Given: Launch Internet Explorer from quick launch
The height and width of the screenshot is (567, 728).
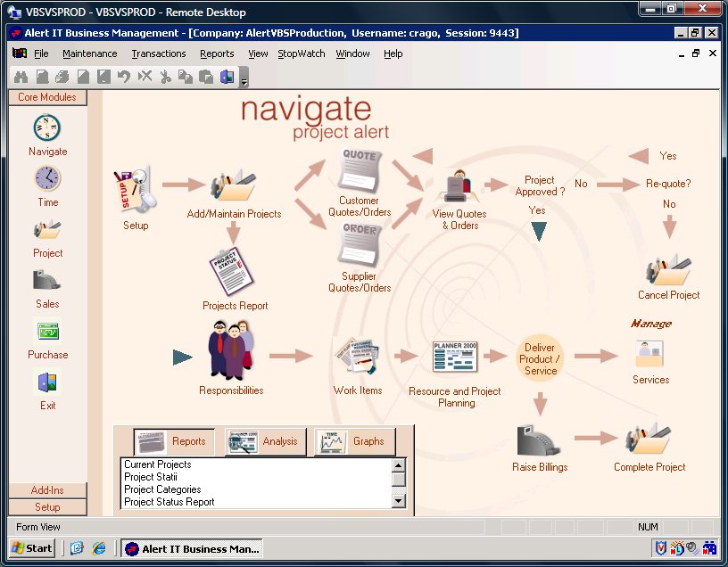Looking at the screenshot, I should 98,548.
